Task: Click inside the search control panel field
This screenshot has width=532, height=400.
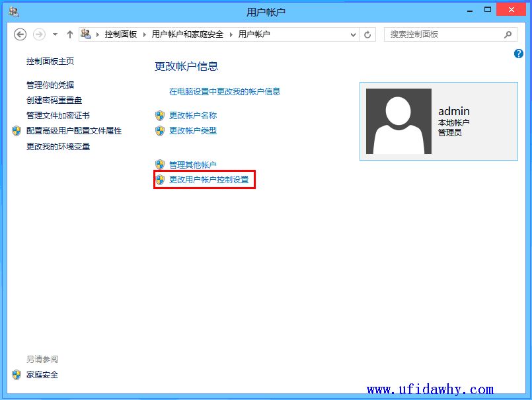Action: [x=443, y=34]
